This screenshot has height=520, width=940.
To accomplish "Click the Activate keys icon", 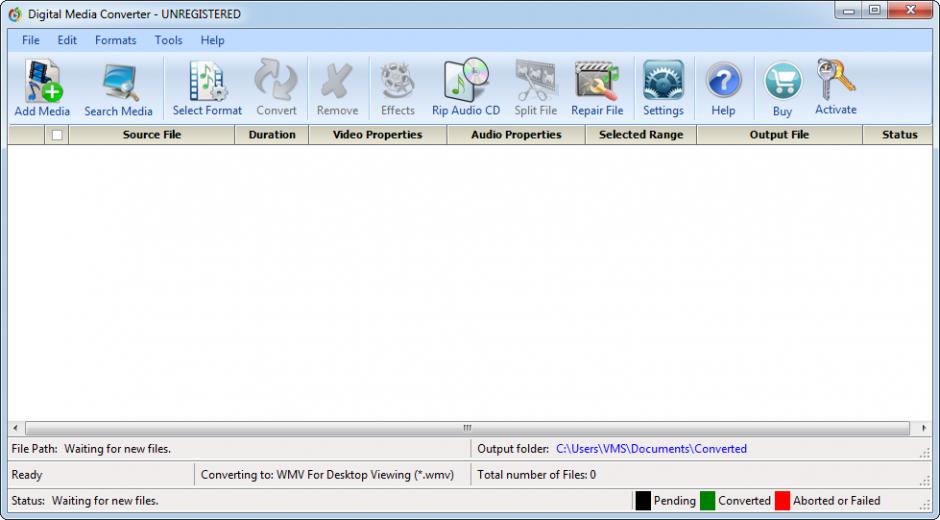I will [836, 88].
